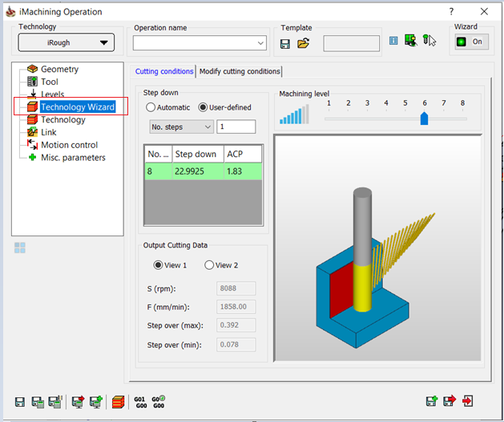
Task: Open Link page in tree
Action: tap(49, 132)
